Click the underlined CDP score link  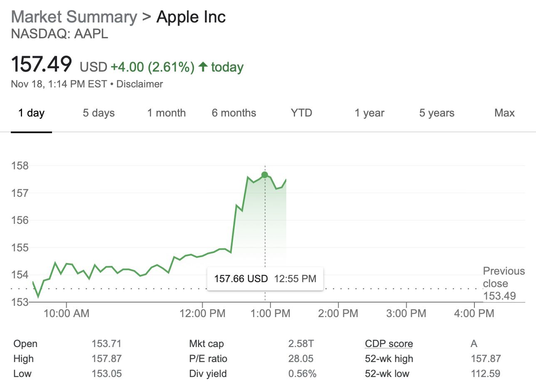coord(389,343)
